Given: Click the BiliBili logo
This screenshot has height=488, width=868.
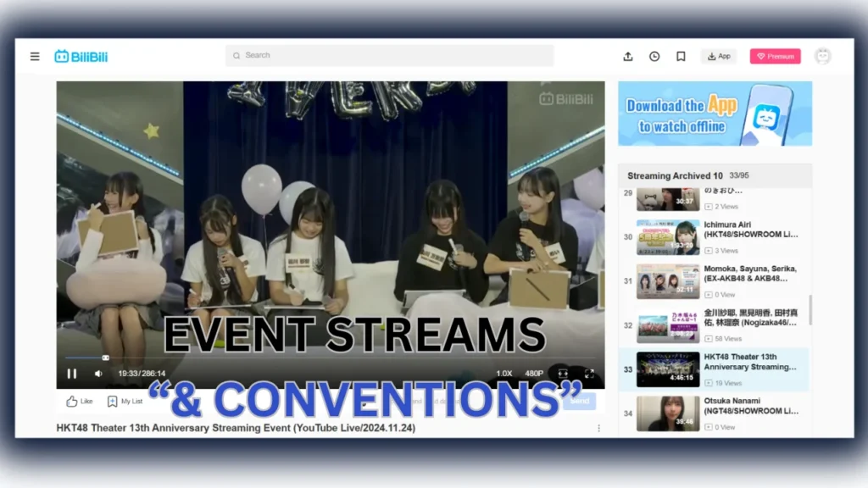Looking at the screenshot, I should 81,57.
